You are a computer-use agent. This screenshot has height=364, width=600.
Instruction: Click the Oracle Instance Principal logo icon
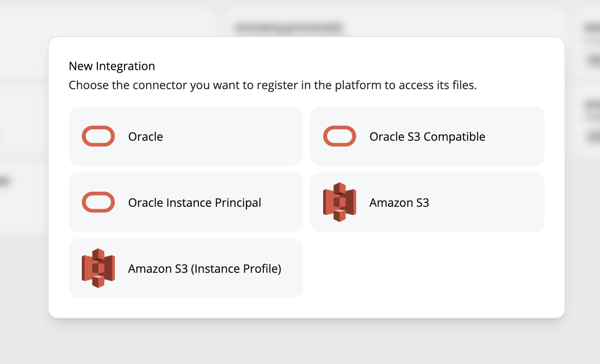tap(98, 202)
